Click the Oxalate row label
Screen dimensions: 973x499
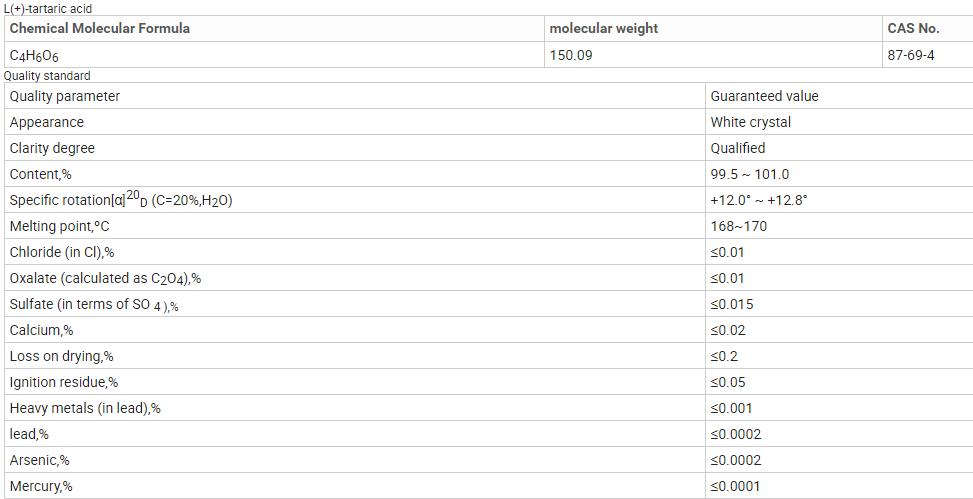click(x=111, y=278)
